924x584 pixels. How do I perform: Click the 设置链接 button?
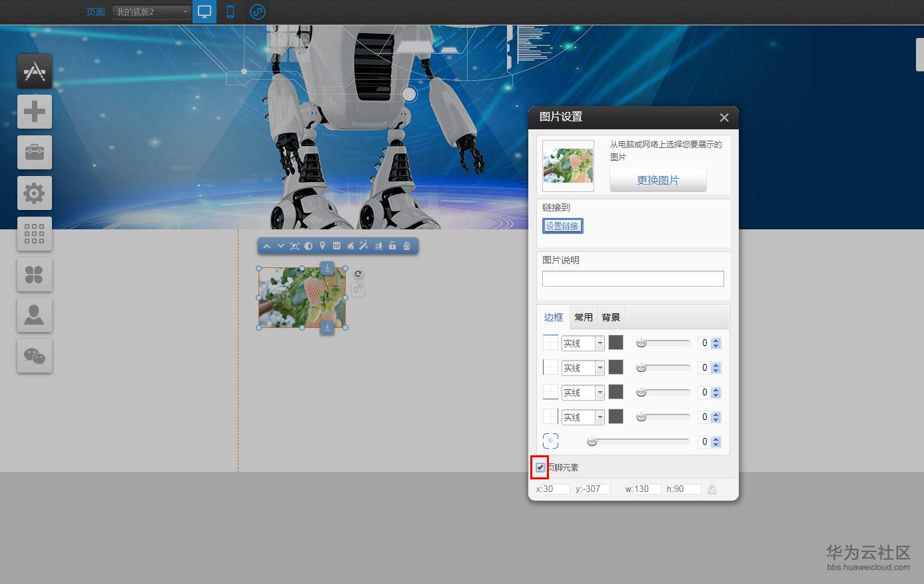pos(563,226)
